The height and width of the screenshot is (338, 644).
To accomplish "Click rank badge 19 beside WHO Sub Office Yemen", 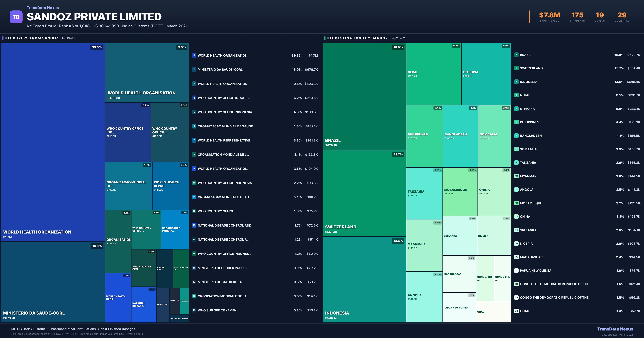I will click(x=194, y=310).
